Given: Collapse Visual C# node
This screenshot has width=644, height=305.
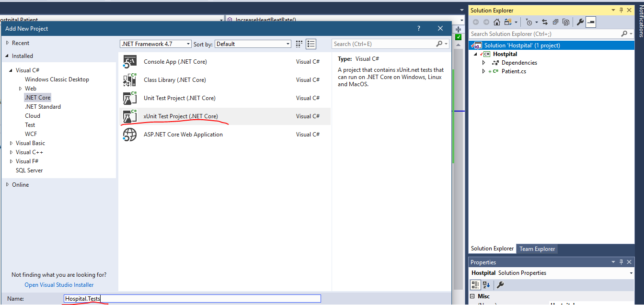Looking at the screenshot, I should pyautogui.click(x=11, y=70).
